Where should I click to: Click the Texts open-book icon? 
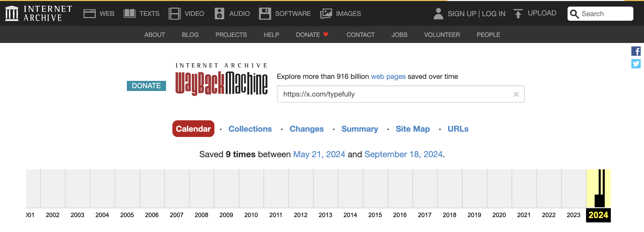(129, 14)
